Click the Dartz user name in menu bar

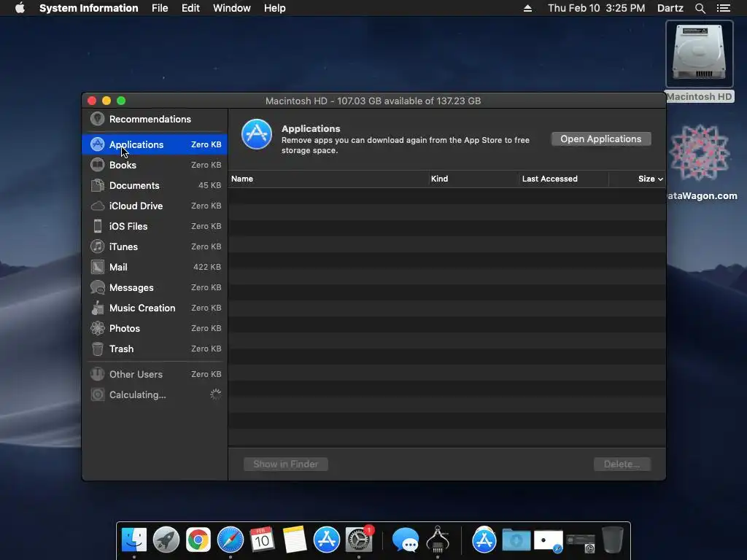(x=670, y=8)
